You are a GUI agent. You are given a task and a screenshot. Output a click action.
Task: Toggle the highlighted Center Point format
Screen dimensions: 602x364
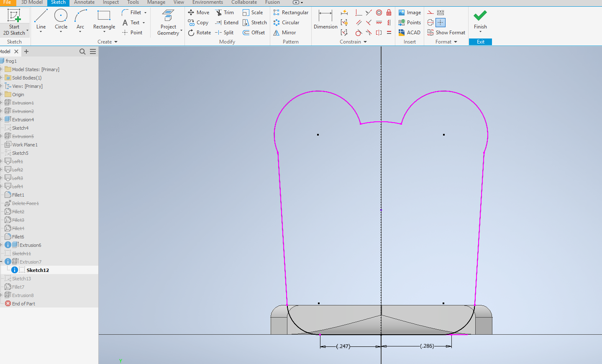[441, 23]
